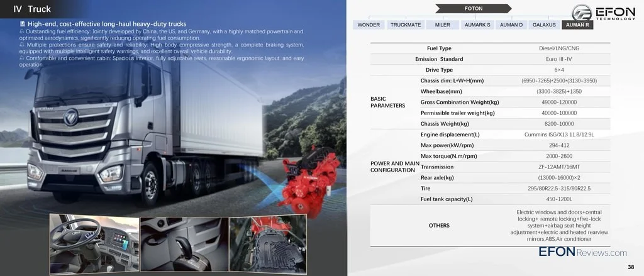This screenshot has width=644, height=276.
Task: Click the '295/80R22.5-315/80R22.5' tire value
Action: click(559, 189)
